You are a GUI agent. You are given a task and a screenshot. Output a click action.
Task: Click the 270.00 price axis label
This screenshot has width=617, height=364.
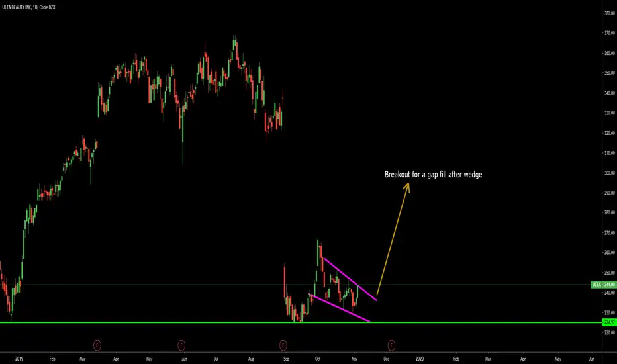point(610,232)
